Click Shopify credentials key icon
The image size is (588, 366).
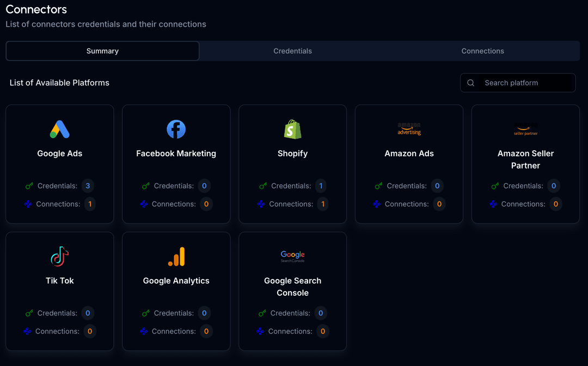[x=264, y=186]
